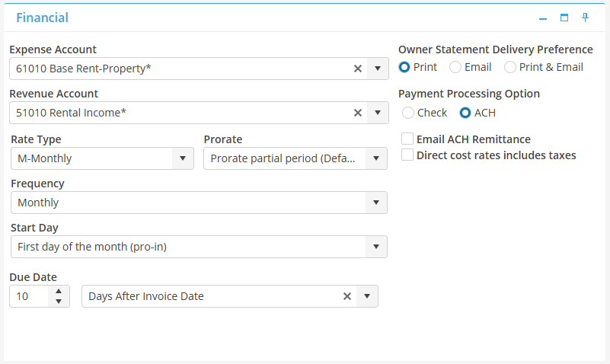
Task: Select the ACH payment radio button
Action: coord(465,113)
